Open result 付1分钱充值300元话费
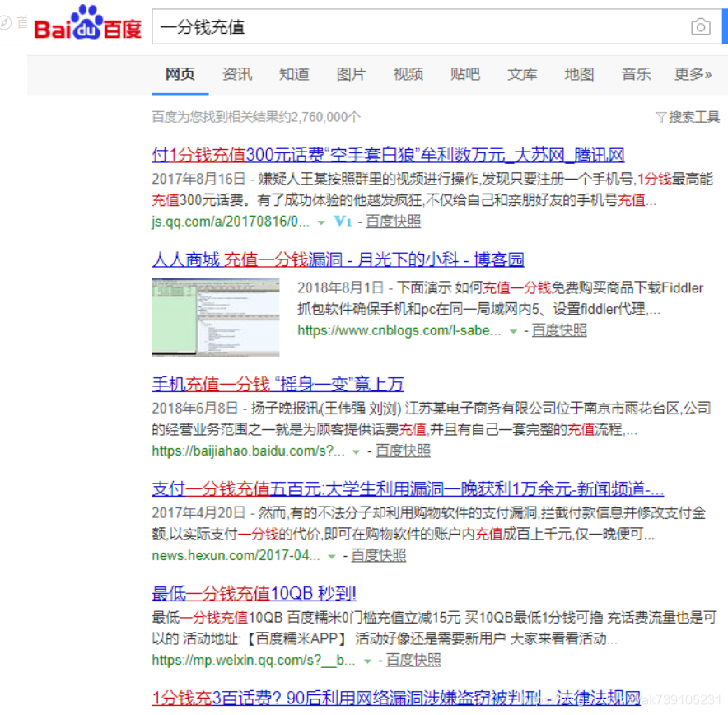This screenshot has width=728, height=715. point(388,155)
